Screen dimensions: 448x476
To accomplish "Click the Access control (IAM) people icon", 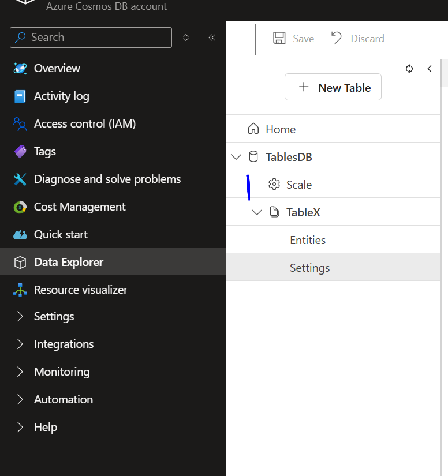I will 20,124.
